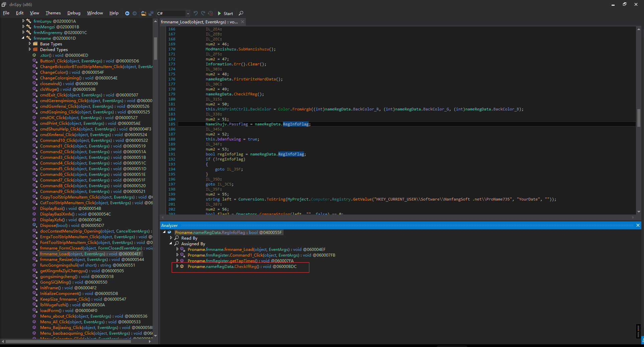
Task: Click the frmLunyu class icon
Action: point(29,21)
